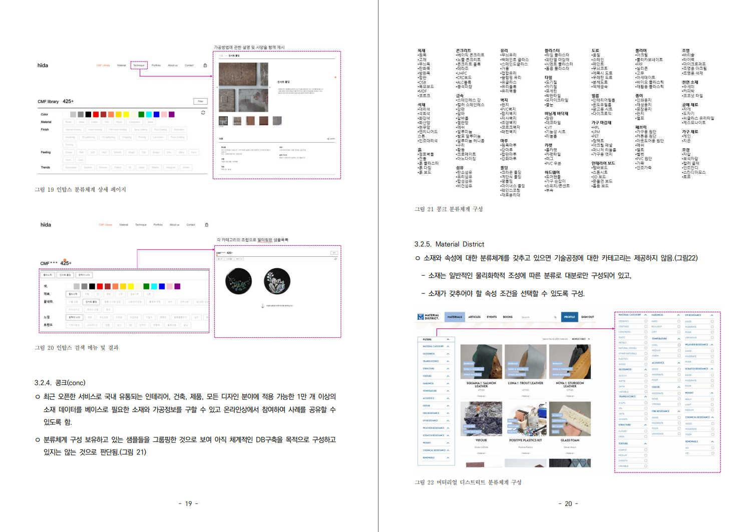Open the Squama Salmon Leather thumbnail
Image resolution: width=756 pixels, height=532 pixels.
(481, 362)
